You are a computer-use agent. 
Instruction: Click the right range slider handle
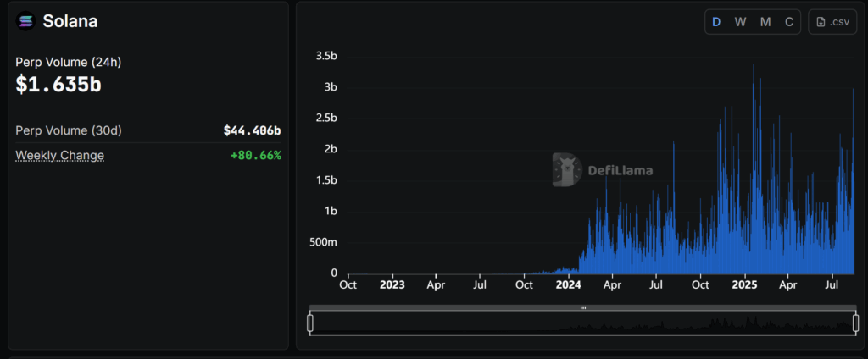pyautogui.click(x=855, y=323)
